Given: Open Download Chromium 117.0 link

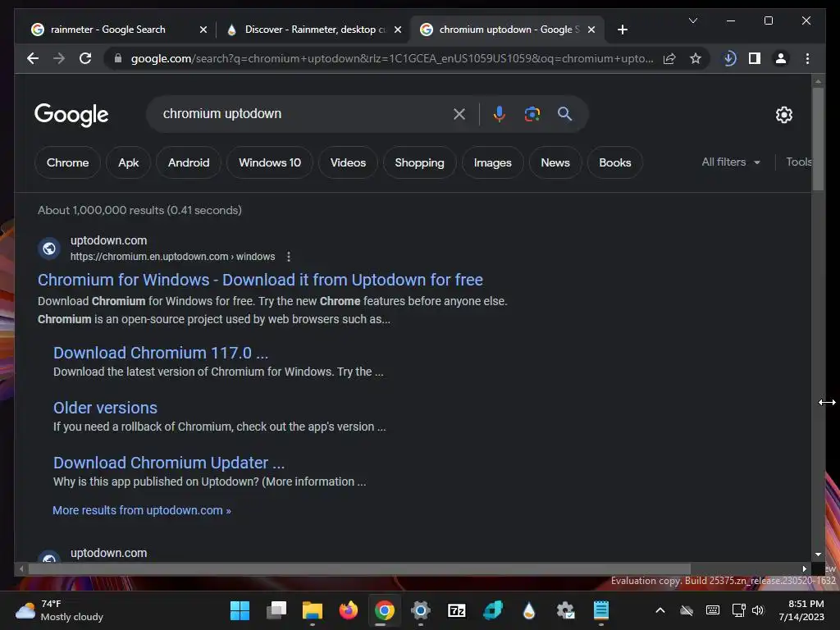Looking at the screenshot, I should coord(161,353).
